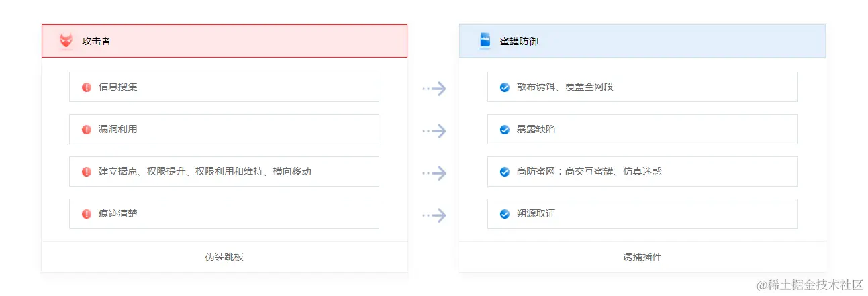Click the 诱捕插件 footer label
Image resolution: width=868 pixels, height=296 pixels.
click(642, 257)
